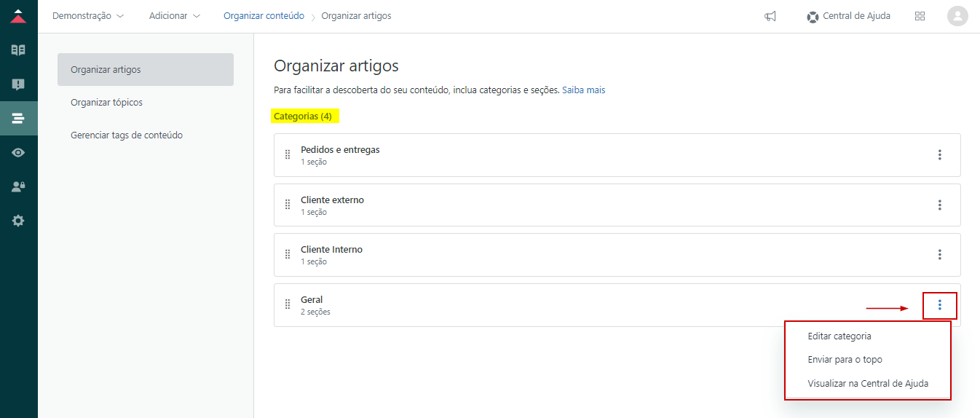The height and width of the screenshot is (418, 980).
Task: Open the settings gear icon
Action: point(18,221)
